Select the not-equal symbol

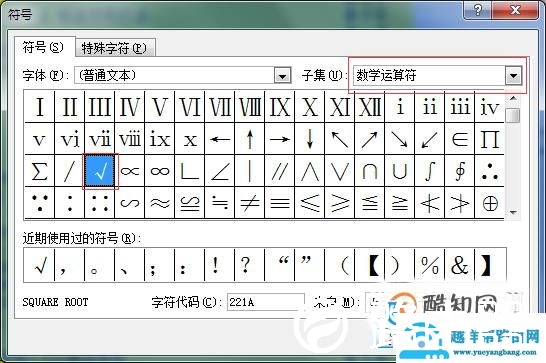(250, 203)
